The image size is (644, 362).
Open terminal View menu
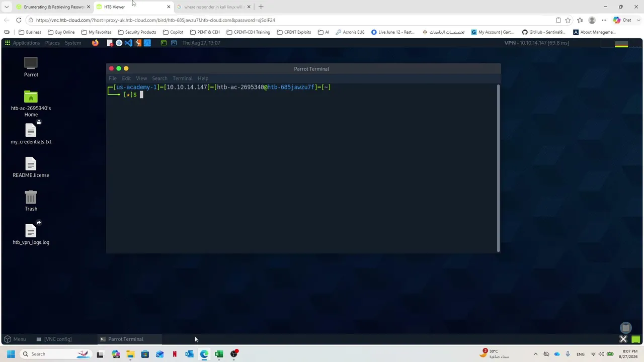click(x=141, y=78)
